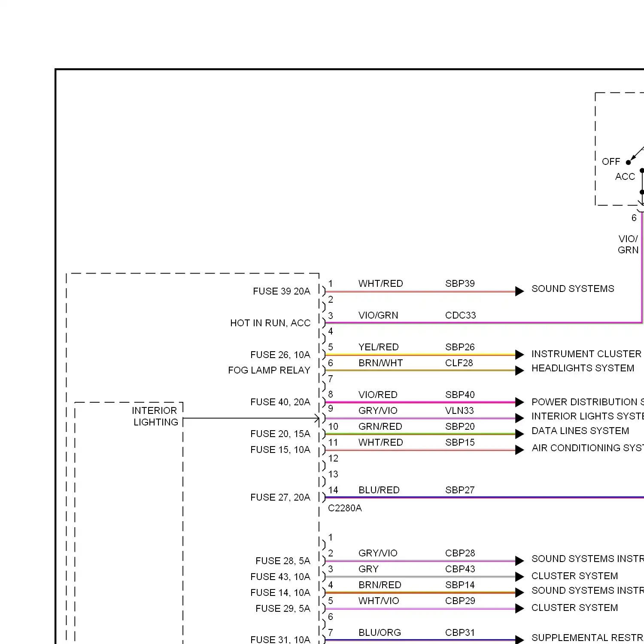Click the HOT IN RUN, ACC label
The image size is (644, 644).
[270, 323]
